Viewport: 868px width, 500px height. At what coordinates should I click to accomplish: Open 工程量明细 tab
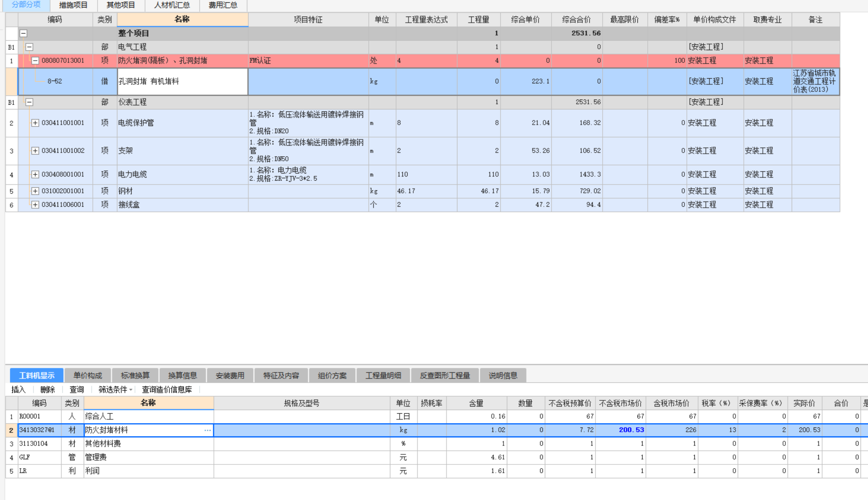coord(381,375)
